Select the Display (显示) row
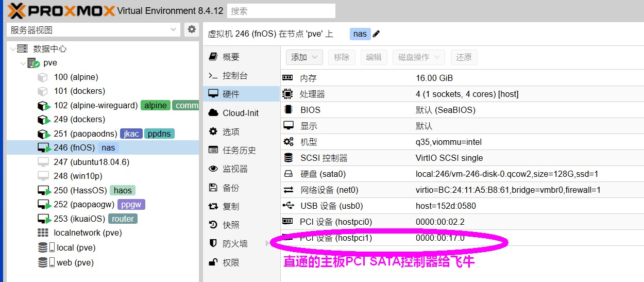 [x=462, y=126]
